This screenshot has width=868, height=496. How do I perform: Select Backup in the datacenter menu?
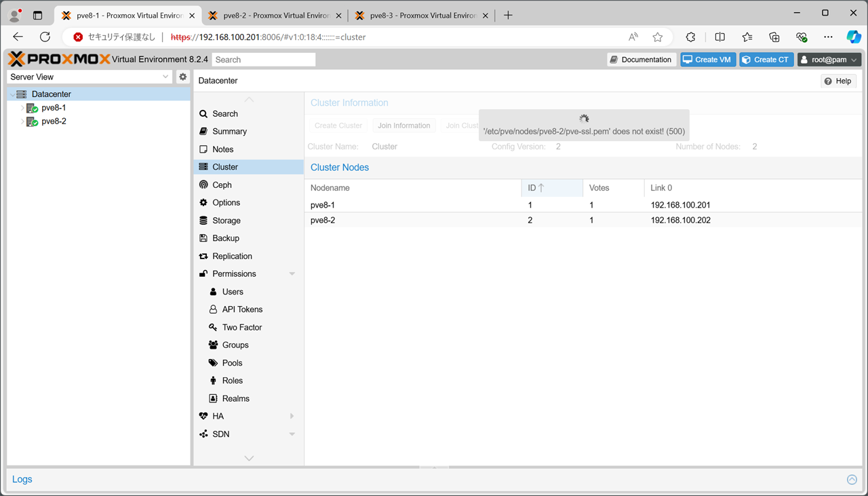[x=225, y=238]
